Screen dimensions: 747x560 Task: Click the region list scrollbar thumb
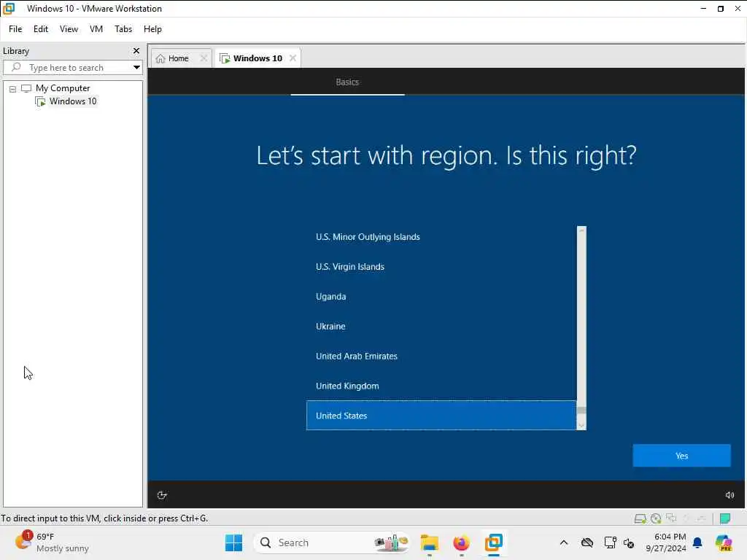[581, 411]
